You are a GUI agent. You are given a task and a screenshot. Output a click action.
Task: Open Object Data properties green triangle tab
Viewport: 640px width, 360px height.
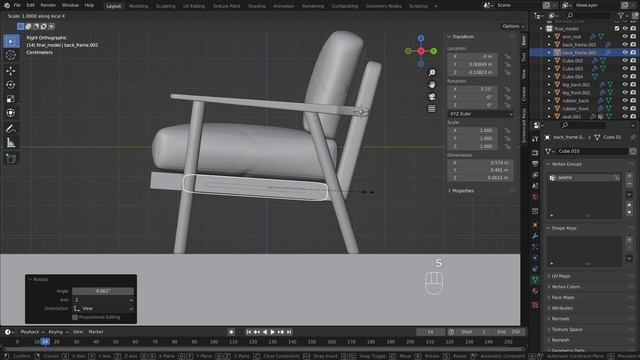point(535,280)
